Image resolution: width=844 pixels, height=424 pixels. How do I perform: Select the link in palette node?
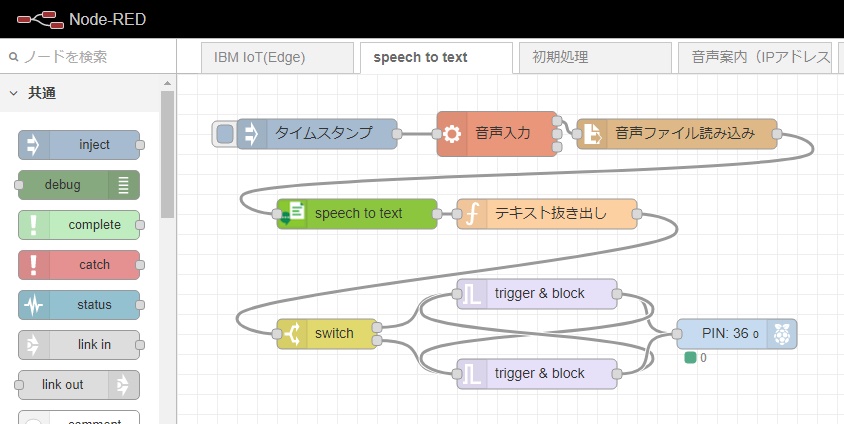pyautogui.click(x=79, y=345)
